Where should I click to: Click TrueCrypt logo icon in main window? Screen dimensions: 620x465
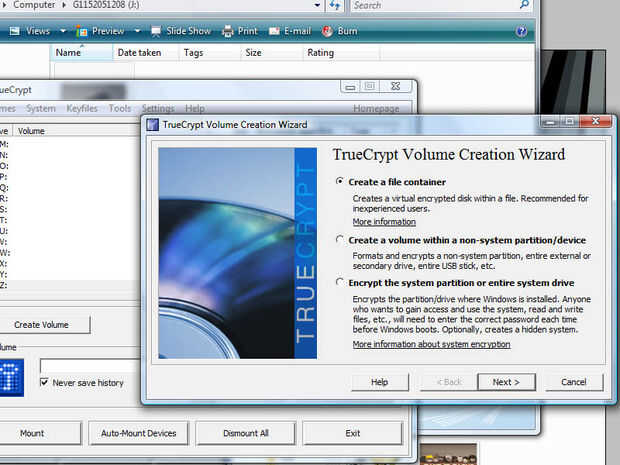tap(11, 378)
